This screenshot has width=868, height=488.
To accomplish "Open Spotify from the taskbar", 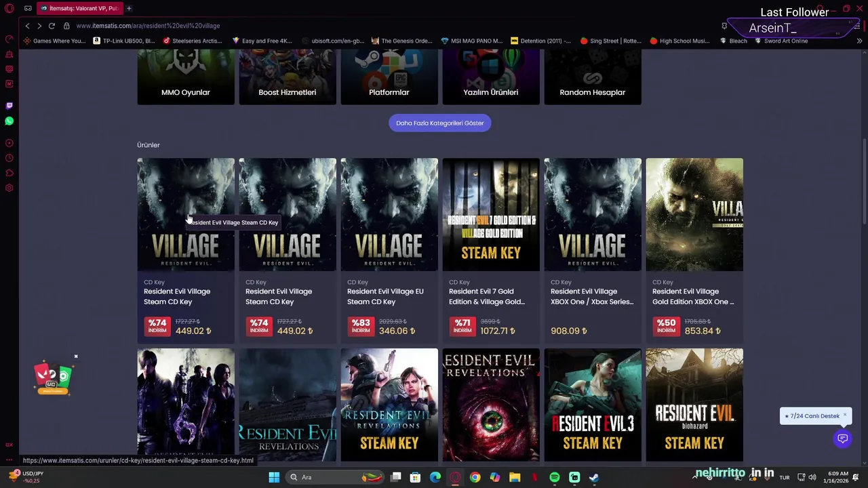I will click(x=555, y=477).
